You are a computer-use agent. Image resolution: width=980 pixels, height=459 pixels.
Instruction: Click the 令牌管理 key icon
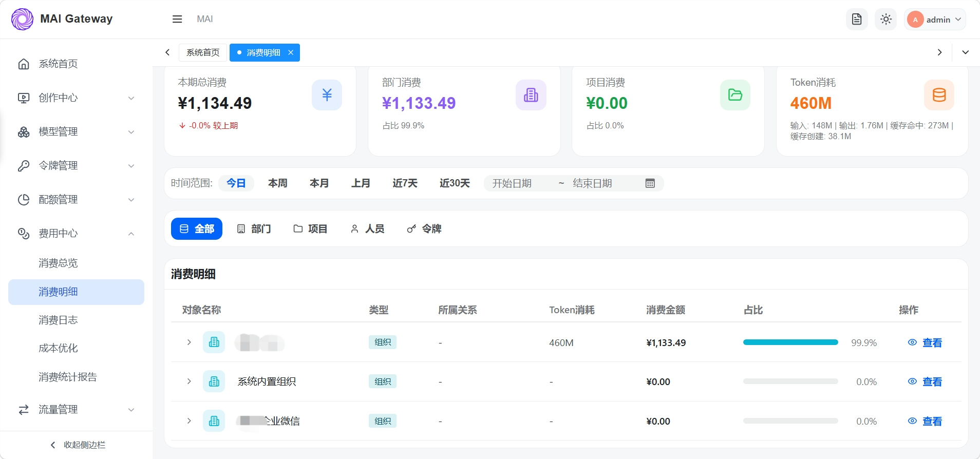[24, 165]
